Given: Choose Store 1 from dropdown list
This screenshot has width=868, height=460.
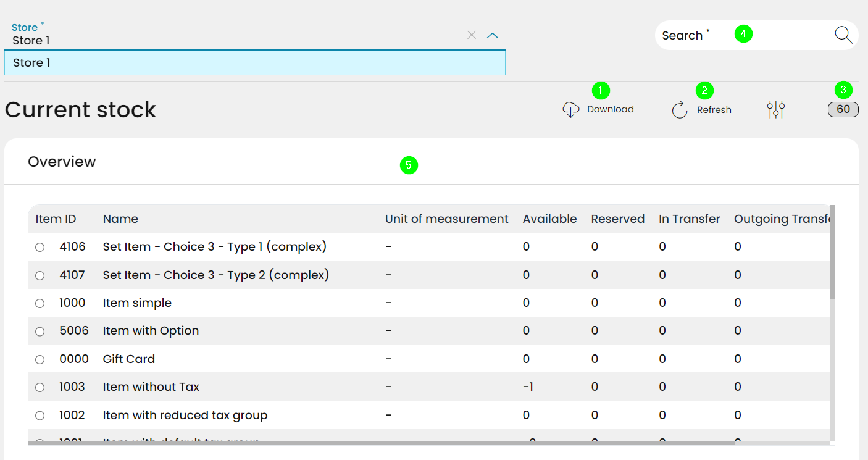Looking at the screenshot, I should (x=255, y=63).
